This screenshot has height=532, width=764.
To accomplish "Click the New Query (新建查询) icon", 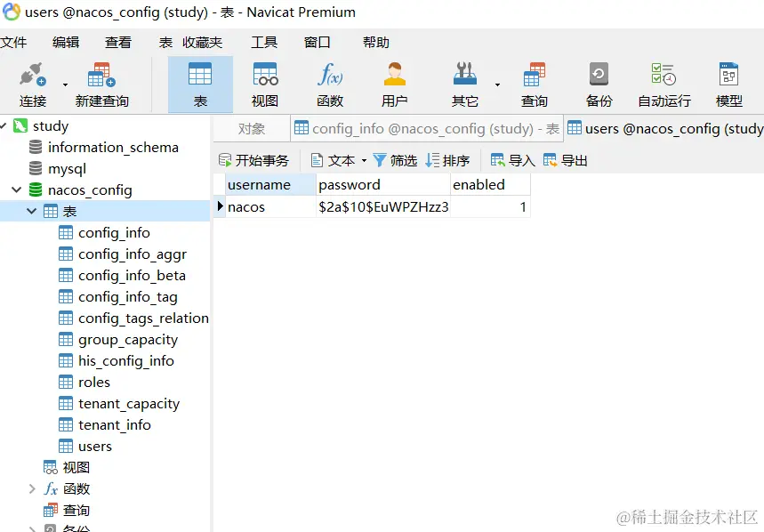I will [101, 85].
